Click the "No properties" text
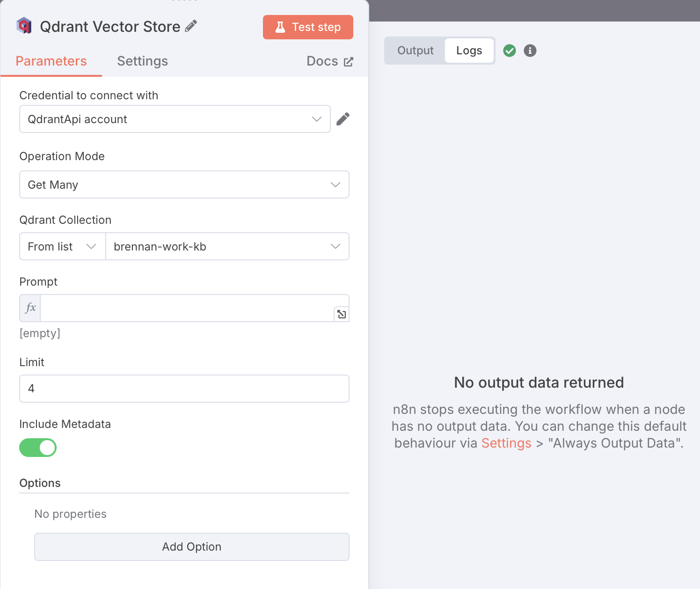This screenshot has width=700, height=589. [71, 514]
